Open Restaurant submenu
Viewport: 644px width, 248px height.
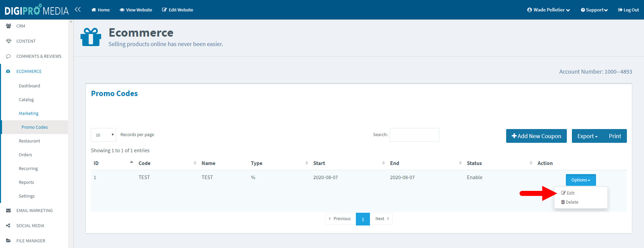[x=30, y=141]
